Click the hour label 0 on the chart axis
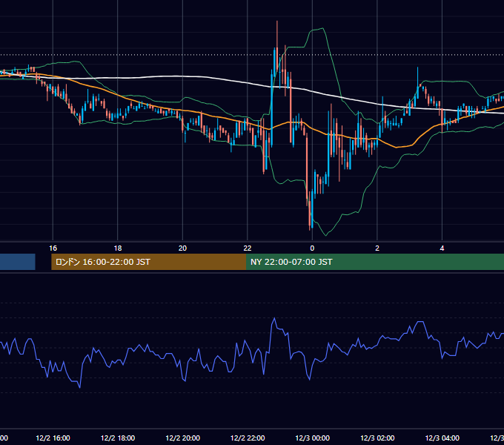Screen dimensions: 504x445 312,248
